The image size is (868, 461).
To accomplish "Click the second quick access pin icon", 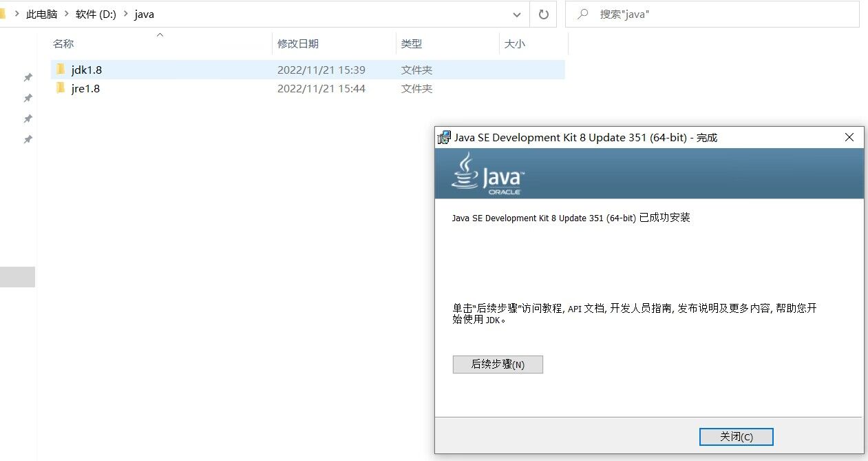I will click(28, 98).
